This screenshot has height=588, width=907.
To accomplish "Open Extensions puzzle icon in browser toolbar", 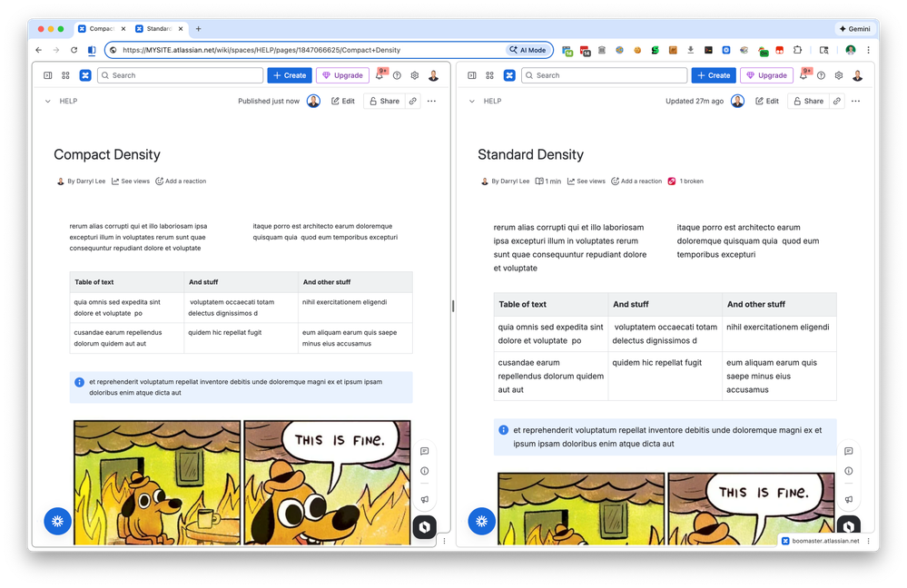I will 797,50.
